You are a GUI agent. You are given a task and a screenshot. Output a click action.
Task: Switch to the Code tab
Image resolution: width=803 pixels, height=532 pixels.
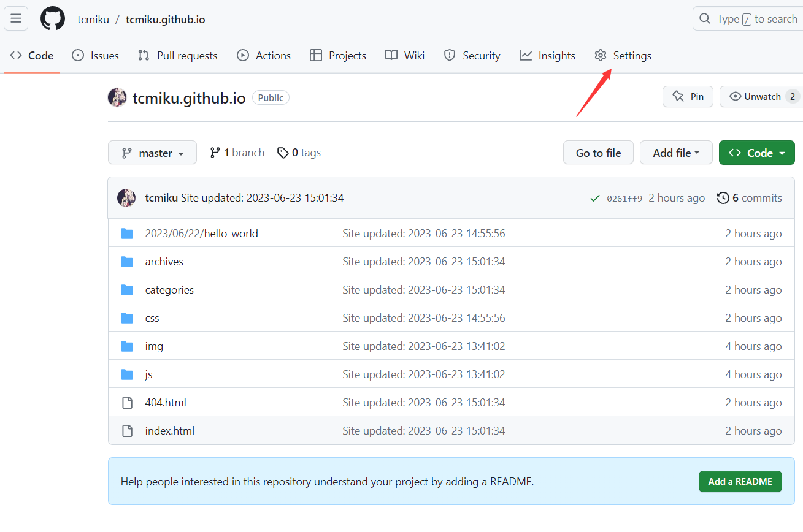[32, 56]
